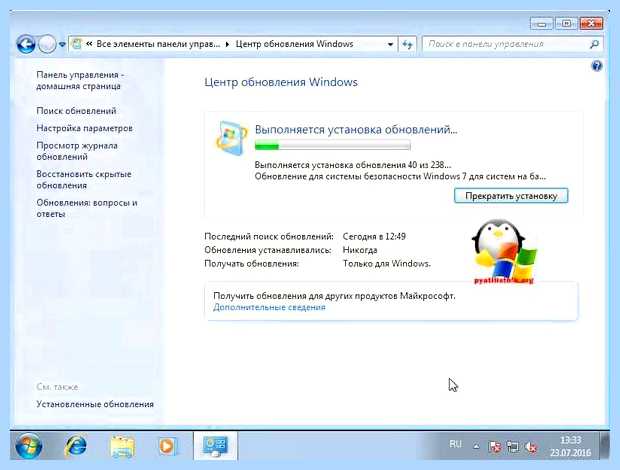Open 'Поиск обновлений' link
This screenshot has width=620, height=470.
click(x=76, y=111)
